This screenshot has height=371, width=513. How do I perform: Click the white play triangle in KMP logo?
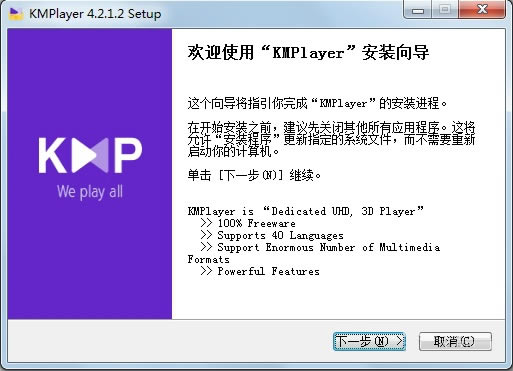point(84,156)
